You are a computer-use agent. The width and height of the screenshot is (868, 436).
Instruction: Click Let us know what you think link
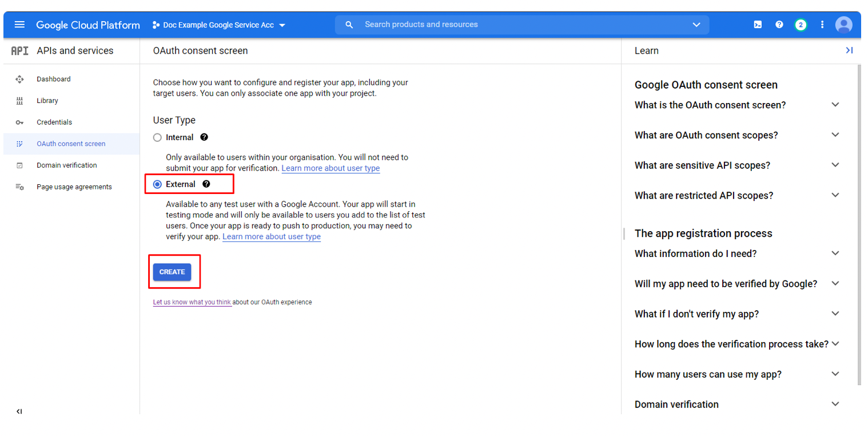coord(192,302)
